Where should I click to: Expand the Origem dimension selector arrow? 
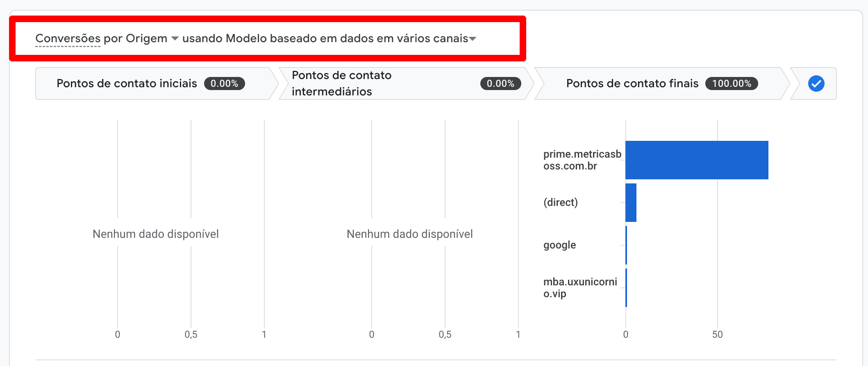[x=175, y=39]
